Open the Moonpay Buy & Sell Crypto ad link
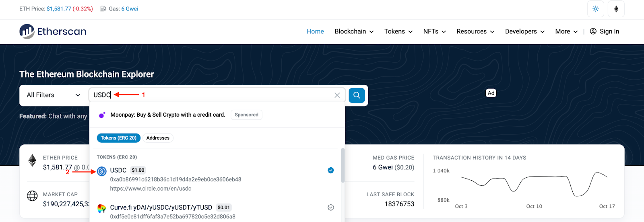 click(x=168, y=115)
